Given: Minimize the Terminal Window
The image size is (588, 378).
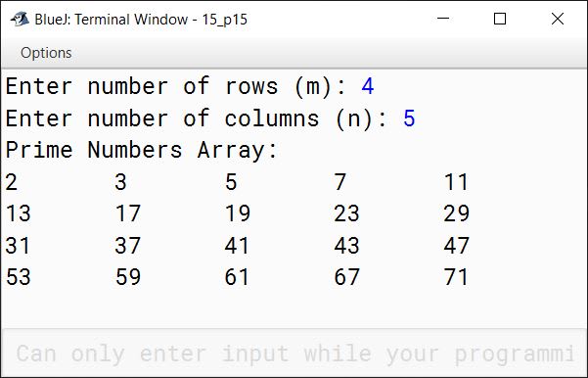Looking at the screenshot, I should tap(443, 19).
